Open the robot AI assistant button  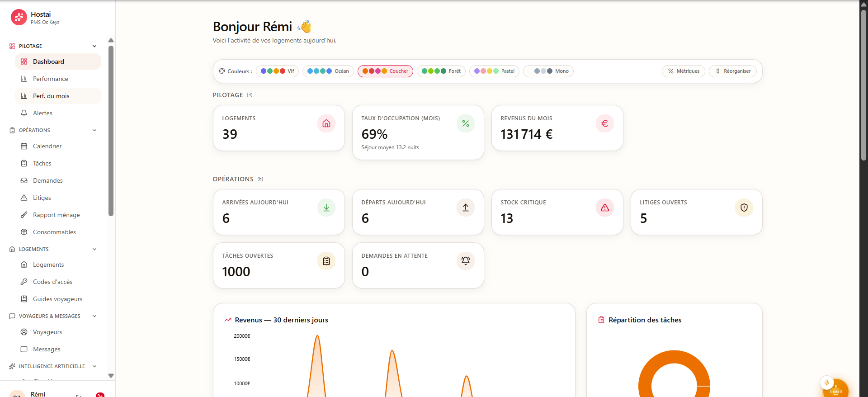(836, 390)
